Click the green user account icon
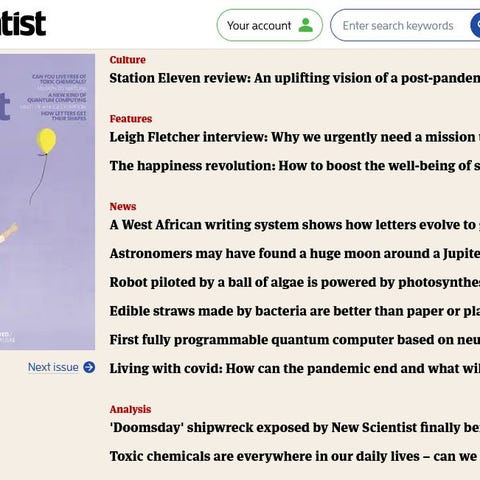The height and width of the screenshot is (480, 480). coord(306,25)
